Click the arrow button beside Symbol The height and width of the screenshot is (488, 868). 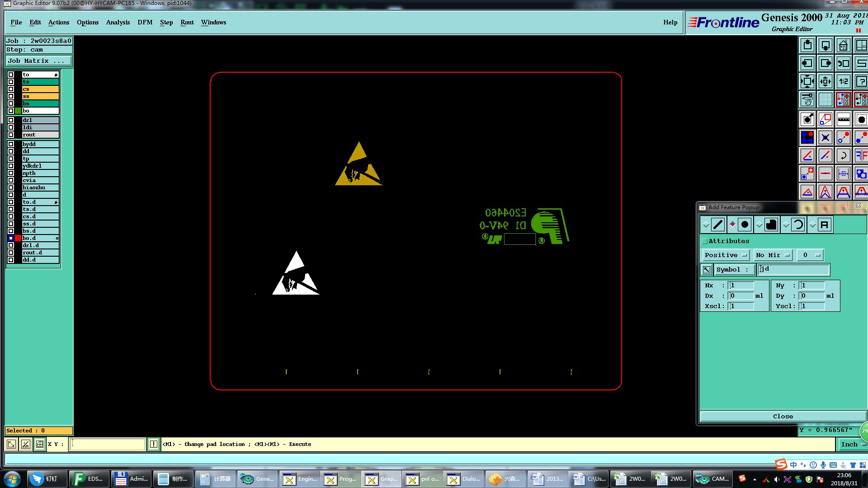click(707, 270)
